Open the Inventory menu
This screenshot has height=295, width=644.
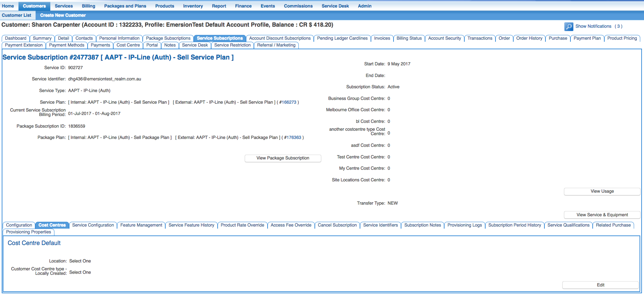[193, 6]
